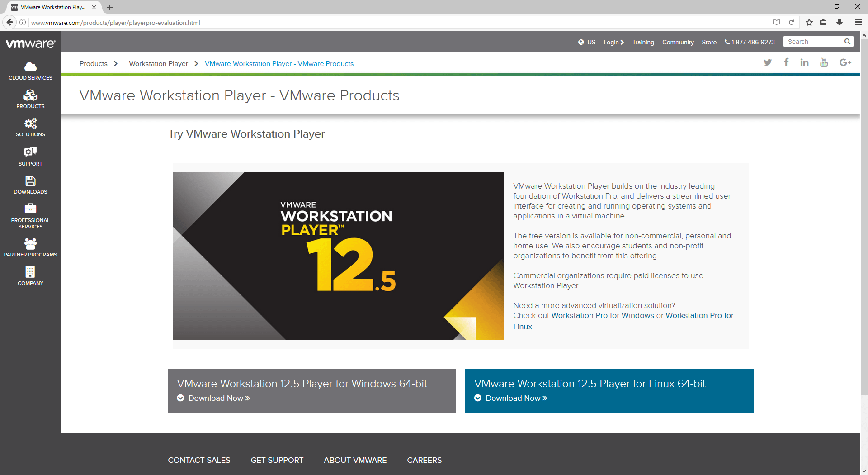868x475 pixels.
Task: Click the Products cubes icon in sidebar
Action: [30, 95]
